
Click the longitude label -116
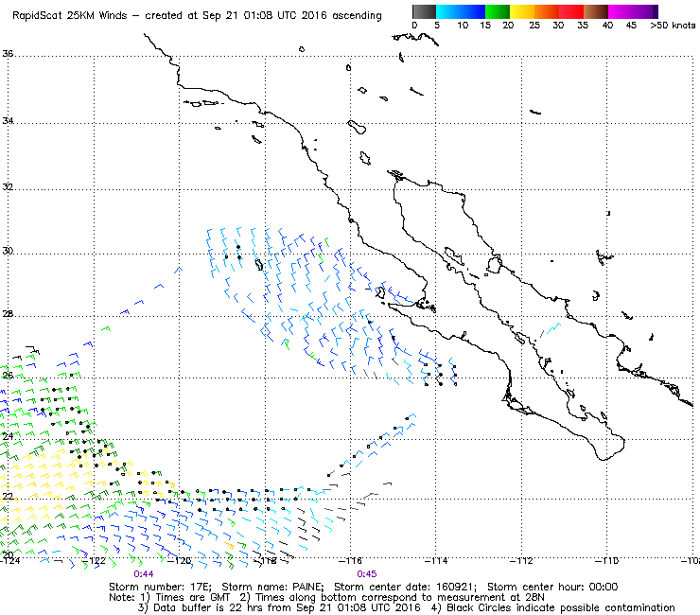click(350, 560)
